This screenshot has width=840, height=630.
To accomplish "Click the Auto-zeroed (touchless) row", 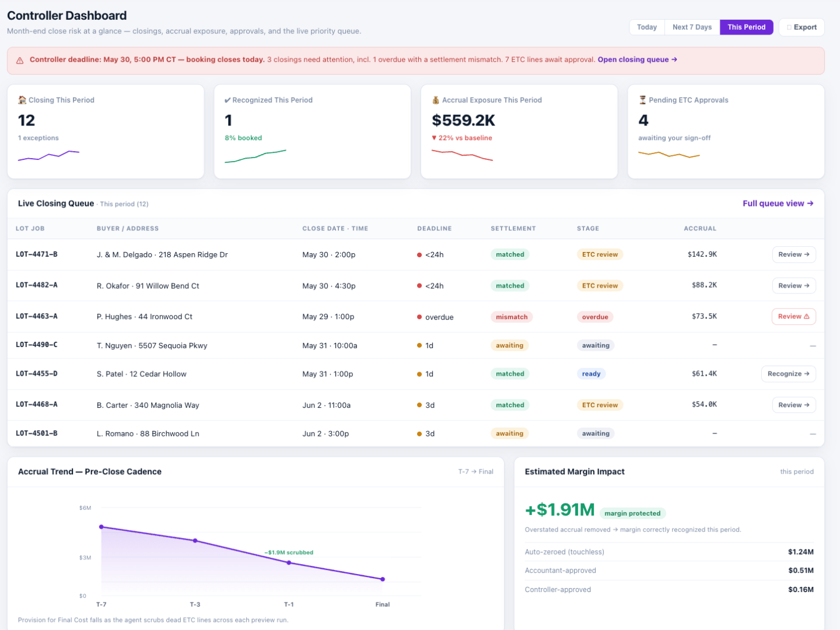I will pos(669,552).
